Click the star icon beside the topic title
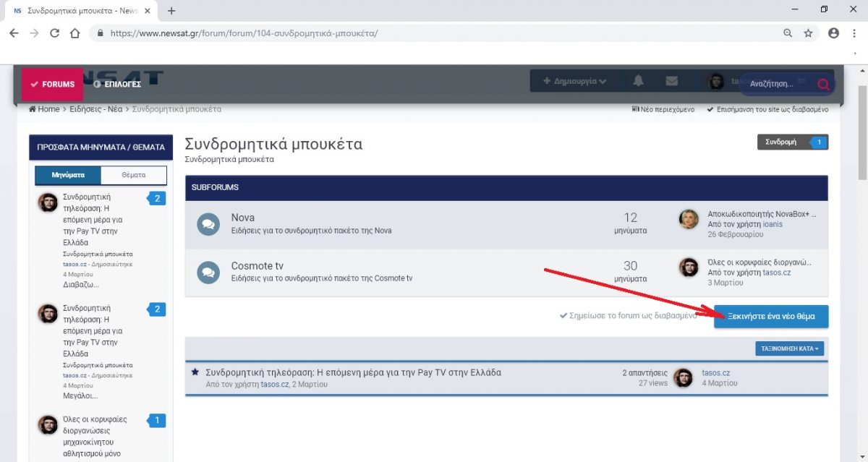Viewport: 868px width, 462px height. 195,372
